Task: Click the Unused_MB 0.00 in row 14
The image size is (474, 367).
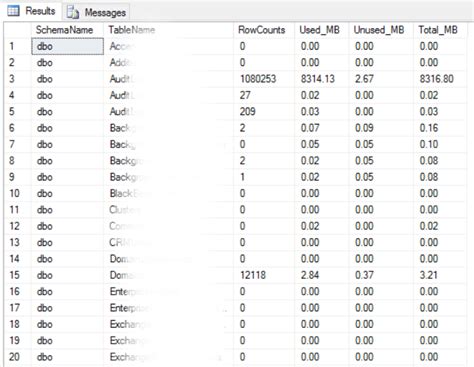Action: 364,258
